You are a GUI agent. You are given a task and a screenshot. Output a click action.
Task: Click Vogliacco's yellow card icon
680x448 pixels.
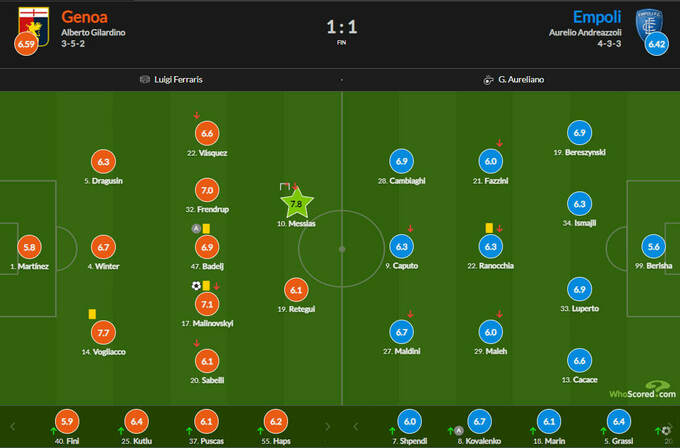point(90,313)
